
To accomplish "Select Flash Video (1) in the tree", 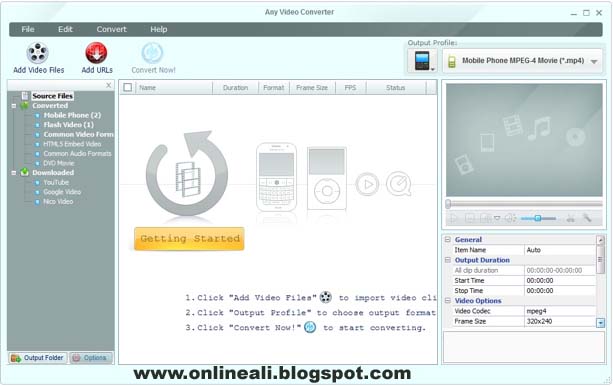I will [68, 125].
